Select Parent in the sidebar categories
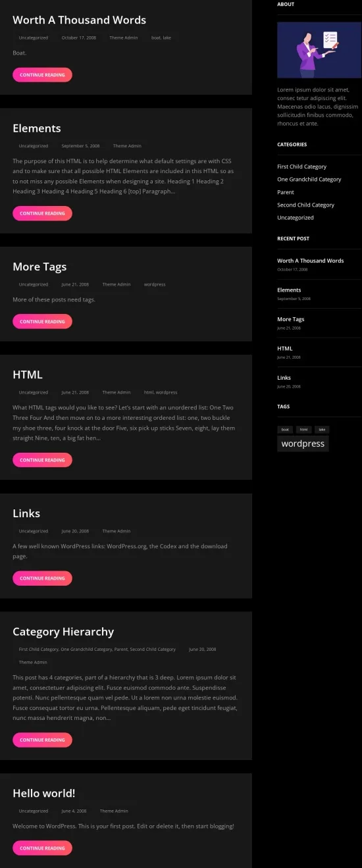The width and height of the screenshot is (362, 868). 286,192
